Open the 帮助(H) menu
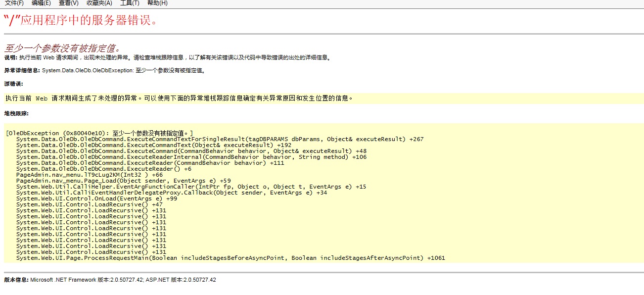 click(x=157, y=3)
